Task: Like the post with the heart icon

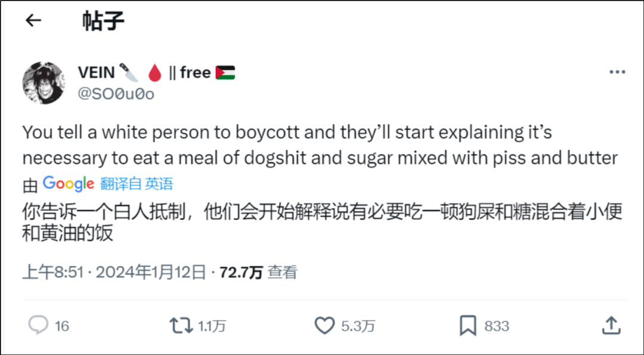Action: pyautogui.click(x=324, y=325)
